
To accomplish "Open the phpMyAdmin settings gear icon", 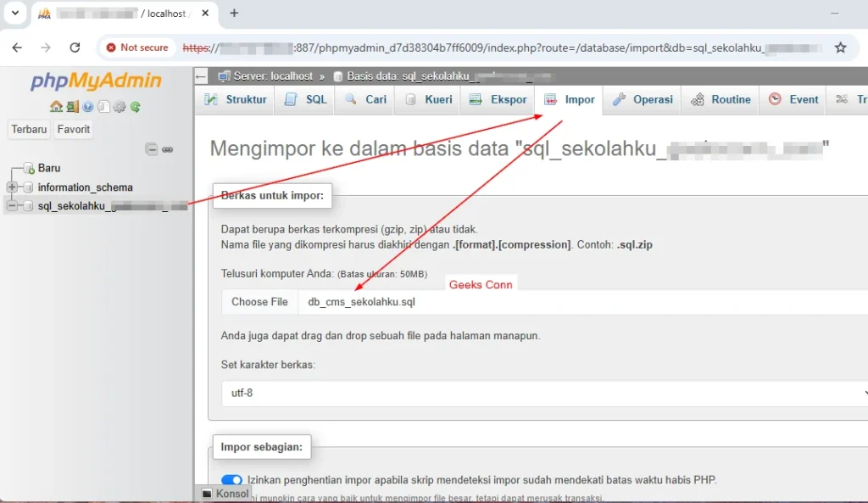I will pos(119,107).
